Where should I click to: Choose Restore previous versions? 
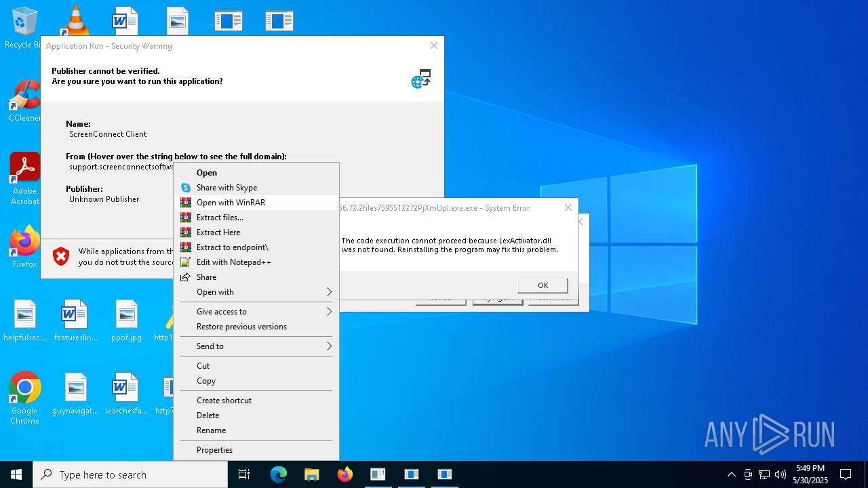(256, 327)
